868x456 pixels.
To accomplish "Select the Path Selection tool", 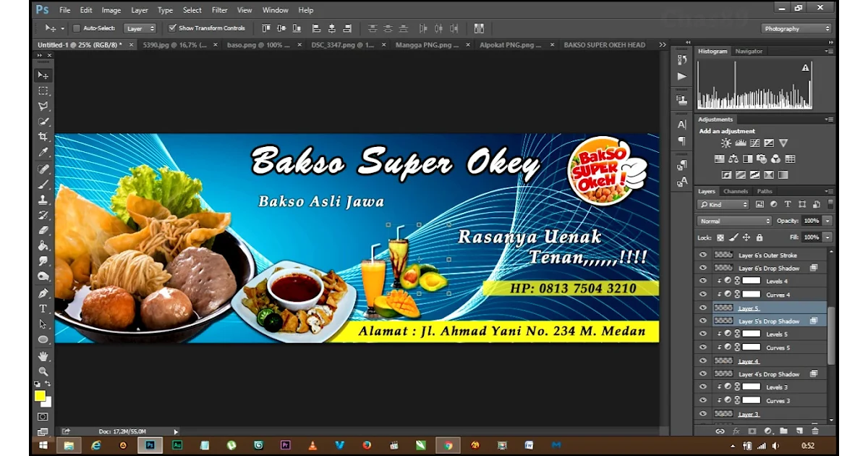I will (43, 324).
